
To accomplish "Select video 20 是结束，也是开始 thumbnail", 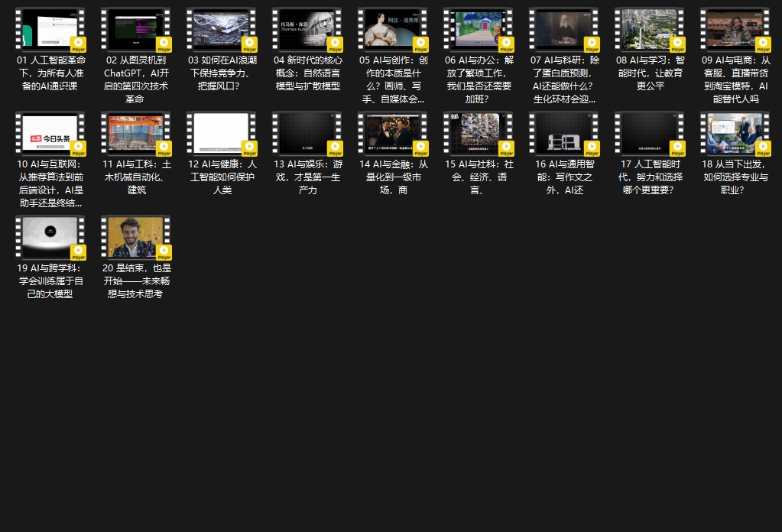I will click(136, 238).
